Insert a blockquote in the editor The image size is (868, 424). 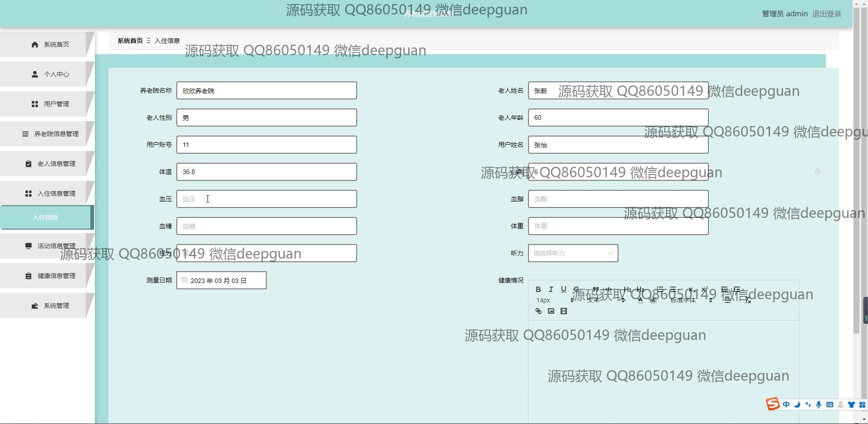[595, 289]
